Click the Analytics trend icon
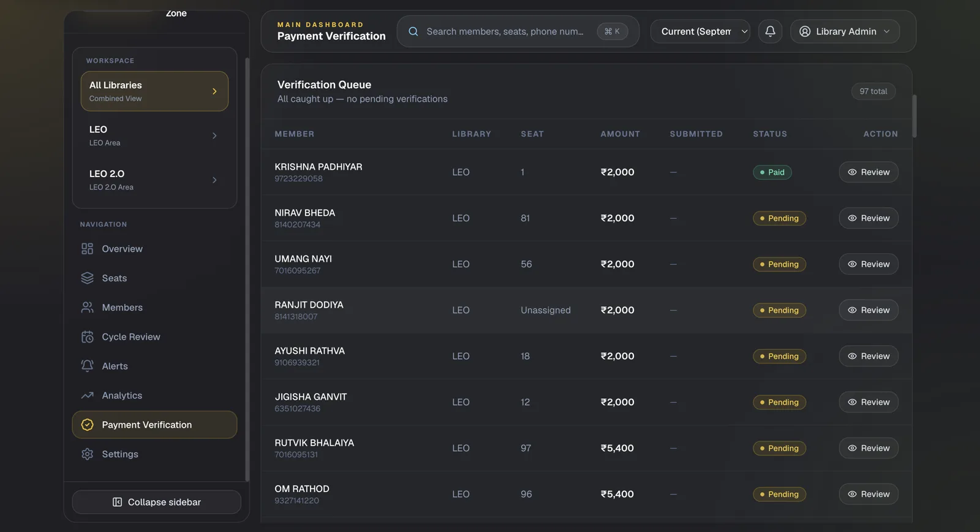This screenshot has height=532, width=980. 88,395
